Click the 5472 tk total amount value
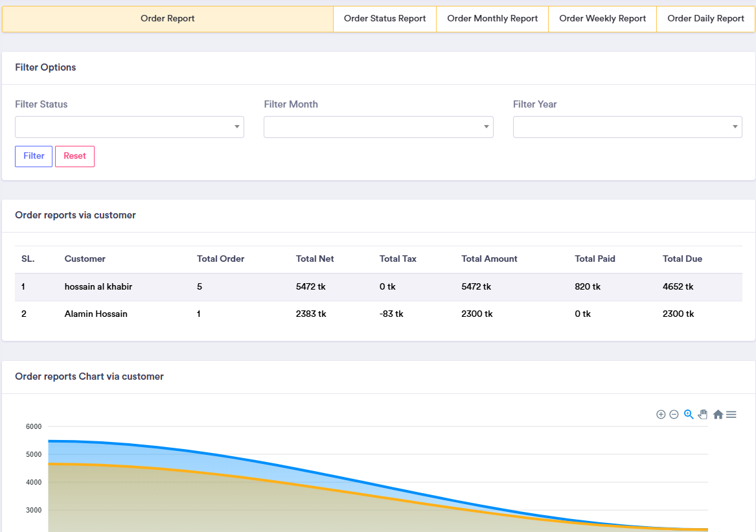The width and height of the screenshot is (756, 532). click(476, 287)
